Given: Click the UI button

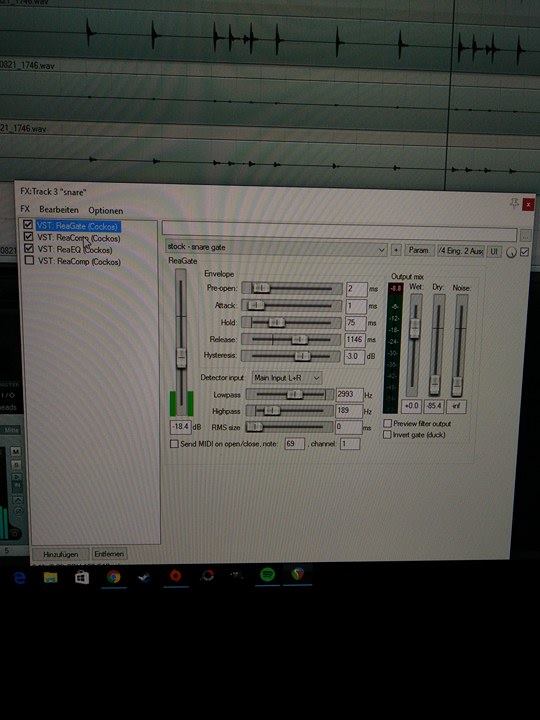Looking at the screenshot, I should point(494,252).
